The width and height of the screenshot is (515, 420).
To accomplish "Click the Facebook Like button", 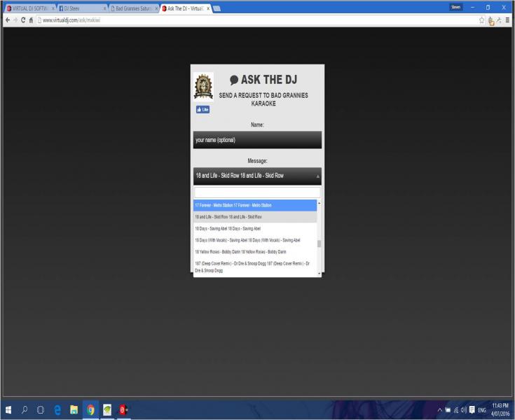I will (x=202, y=110).
